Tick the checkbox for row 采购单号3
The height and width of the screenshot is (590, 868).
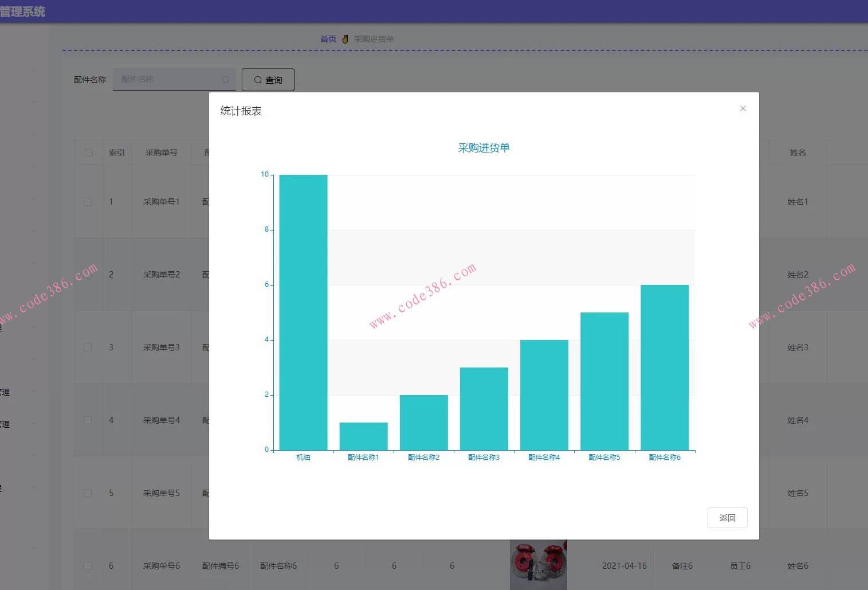pos(88,347)
